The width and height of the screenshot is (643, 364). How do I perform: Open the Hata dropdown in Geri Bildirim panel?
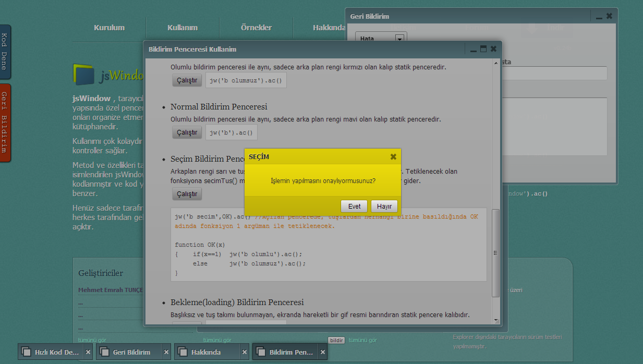(399, 39)
